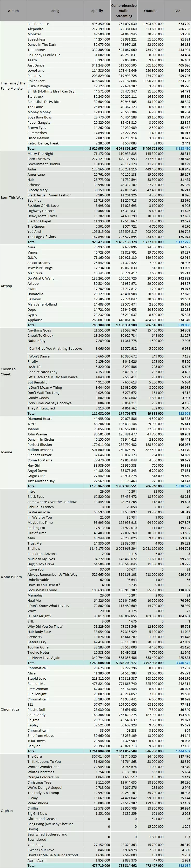Screen dimensions: 191x868
Task: Click the 911 song cell
Action: (x=55, y=704)
